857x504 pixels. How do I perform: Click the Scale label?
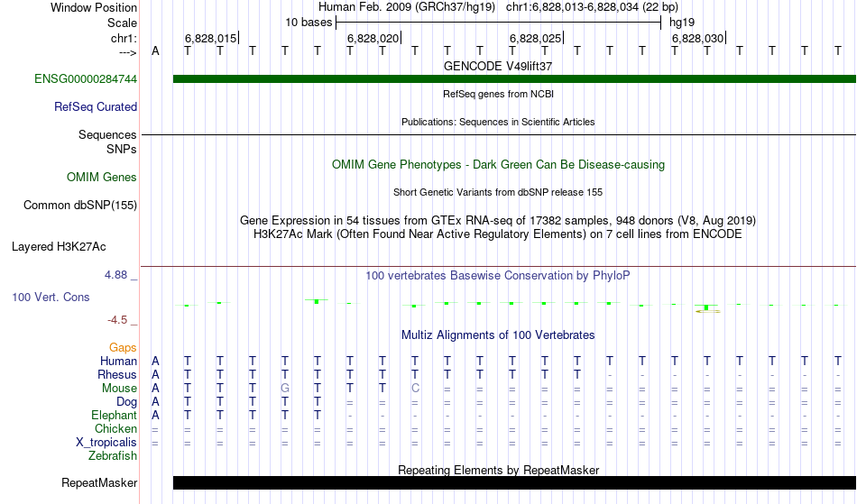click(122, 23)
